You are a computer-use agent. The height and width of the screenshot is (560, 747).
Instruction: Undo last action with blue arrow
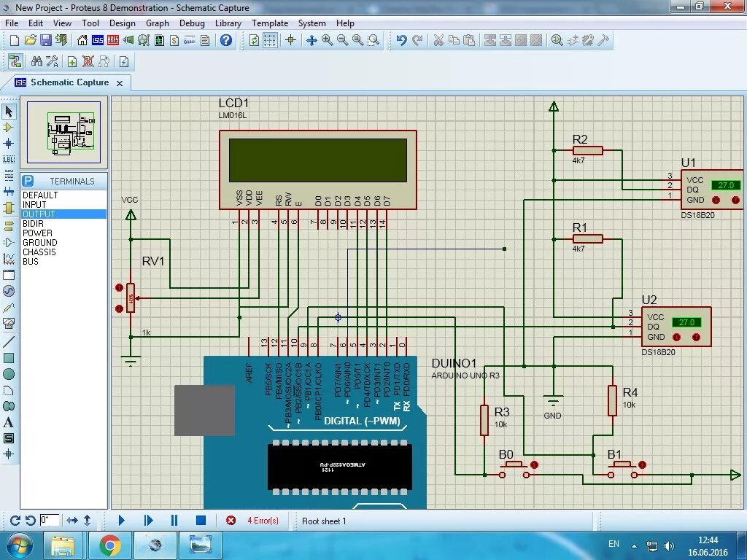click(402, 41)
